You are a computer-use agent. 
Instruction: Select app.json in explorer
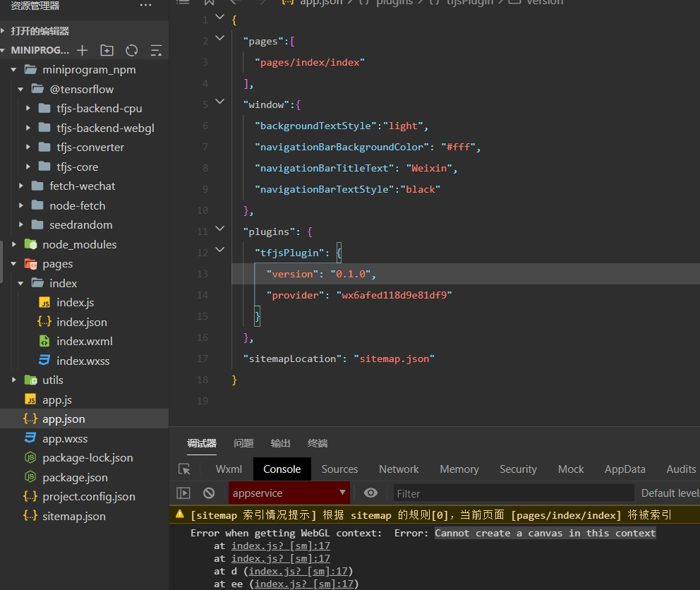pyautogui.click(x=85, y=419)
